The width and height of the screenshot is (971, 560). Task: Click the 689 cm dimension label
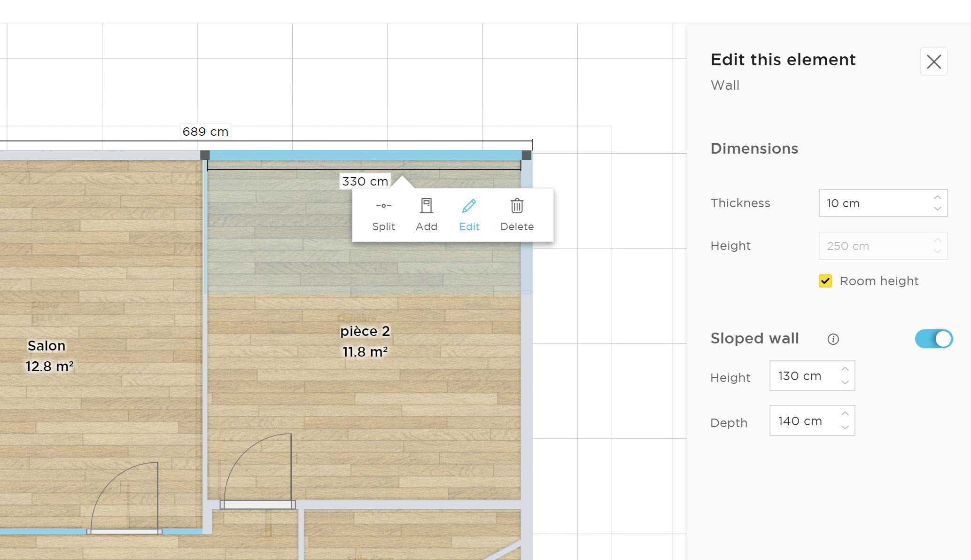click(205, 132)
